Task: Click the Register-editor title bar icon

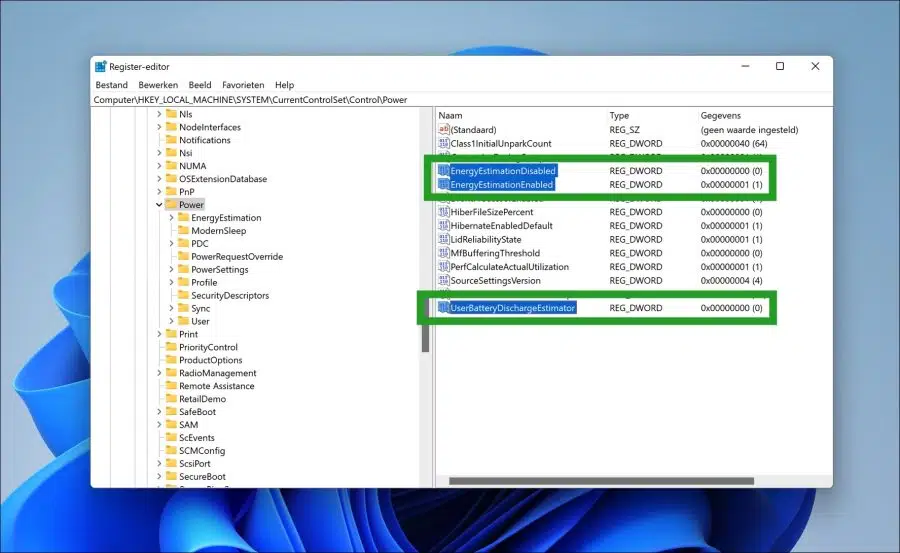Action: tap(100, 67)
